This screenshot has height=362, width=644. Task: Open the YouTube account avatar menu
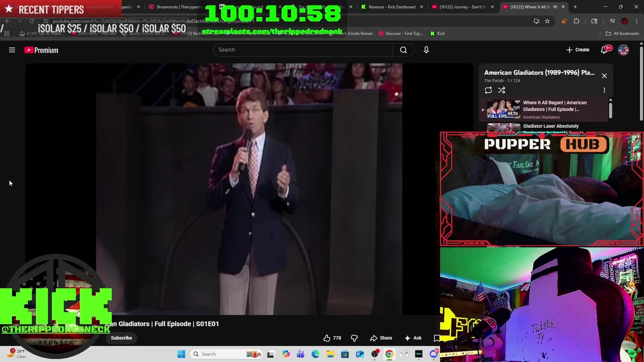coord(623,50)
